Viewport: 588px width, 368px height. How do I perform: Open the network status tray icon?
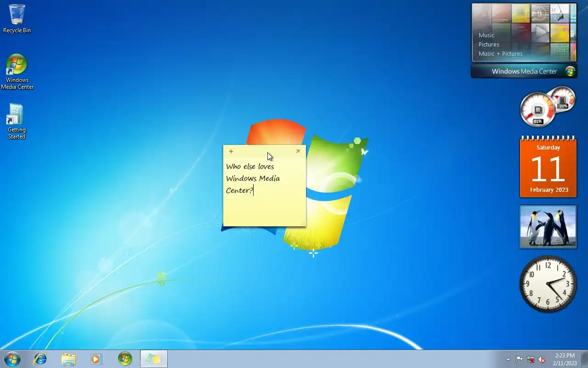click(531, 359)
